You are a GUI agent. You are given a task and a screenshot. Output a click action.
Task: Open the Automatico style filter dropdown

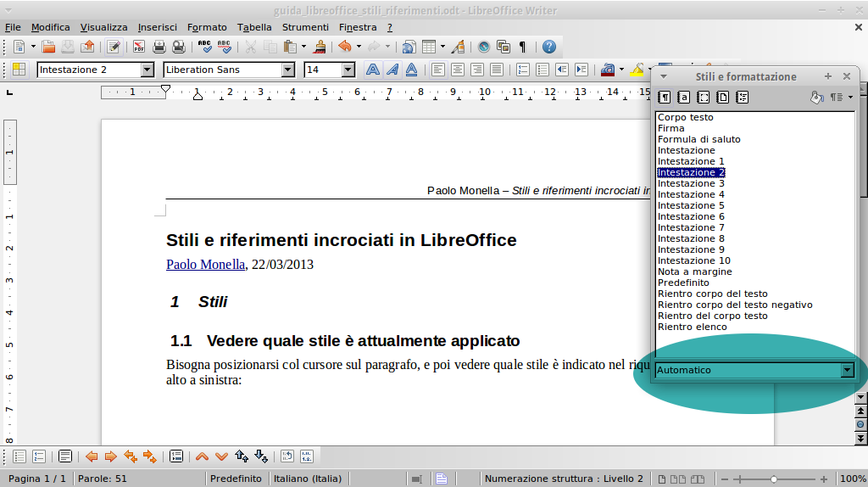pos(847,370)
